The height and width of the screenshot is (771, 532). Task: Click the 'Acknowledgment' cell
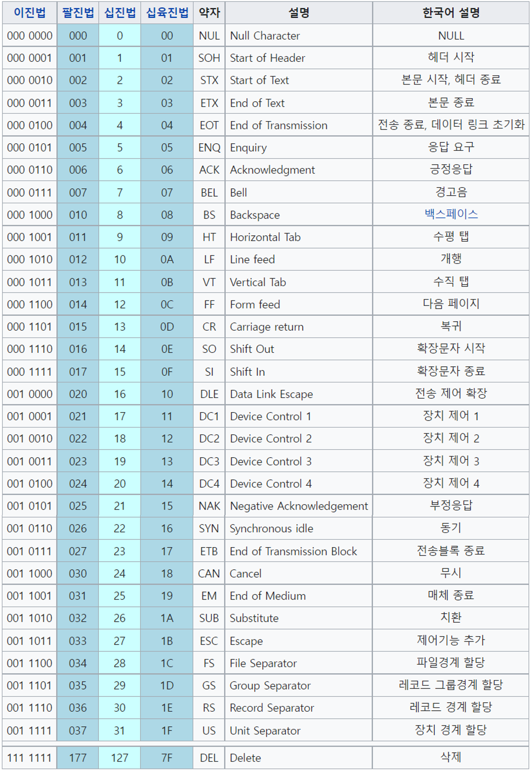(x=299, y=170)
